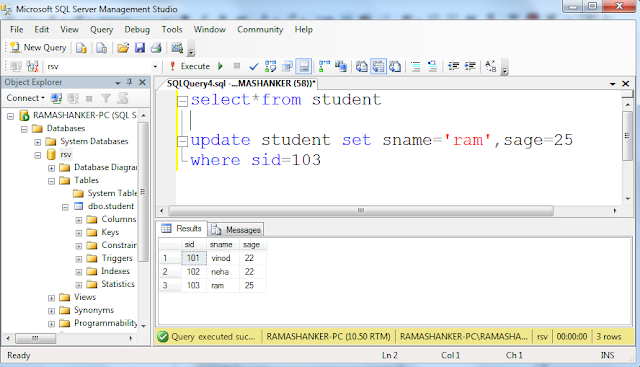The width and height of the screenshot is (640, 367).
Task: Switch to the Results tab
Action: pyautogui.click(x=182, y=229)
